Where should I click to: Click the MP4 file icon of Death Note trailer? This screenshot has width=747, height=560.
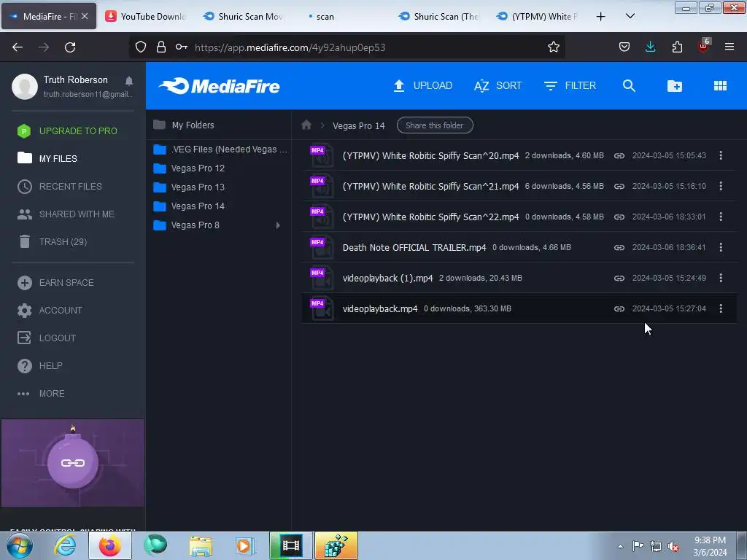point(322,248)
